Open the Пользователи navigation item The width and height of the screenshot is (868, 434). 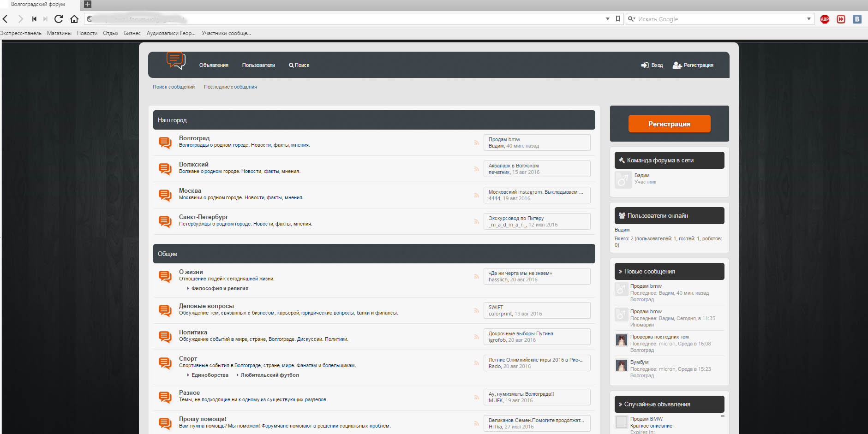pyautogui.click(x=258, y=65)
